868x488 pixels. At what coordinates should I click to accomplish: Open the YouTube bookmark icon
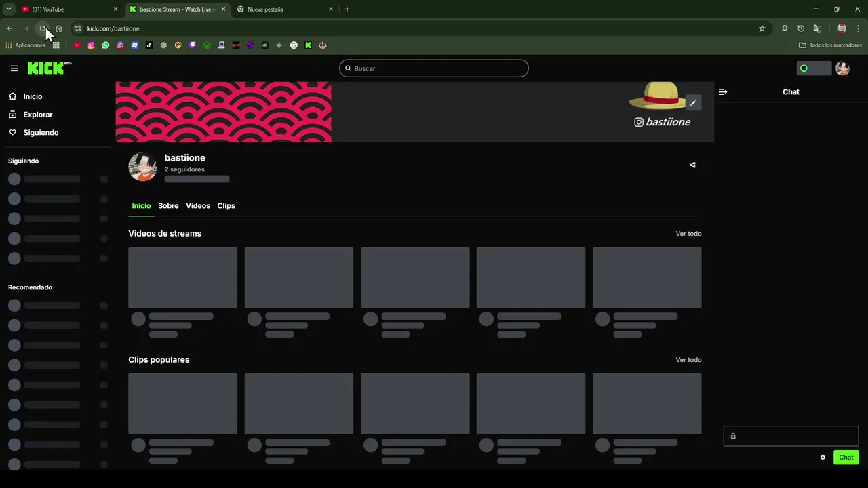[x=77, y=45]
